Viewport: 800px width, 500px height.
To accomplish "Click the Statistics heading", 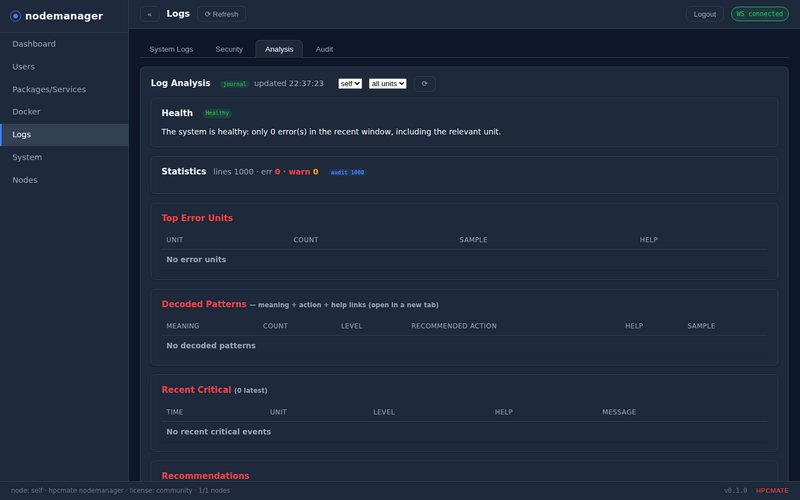I will click(184, 171).
